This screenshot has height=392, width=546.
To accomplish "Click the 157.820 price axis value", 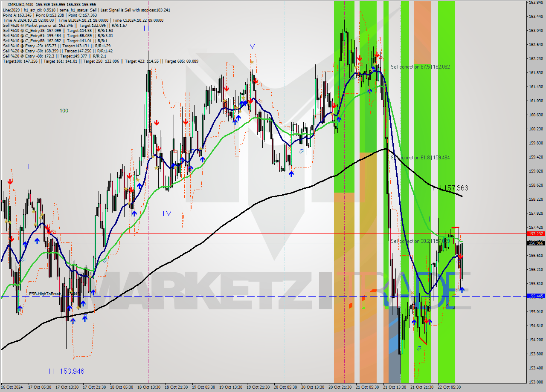I will point(535,213).
